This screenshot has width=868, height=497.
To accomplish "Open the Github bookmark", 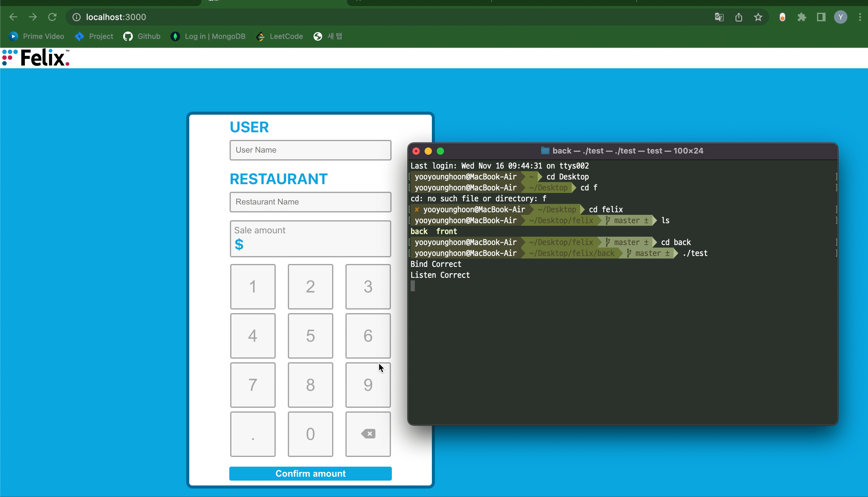I will [142, 36].
